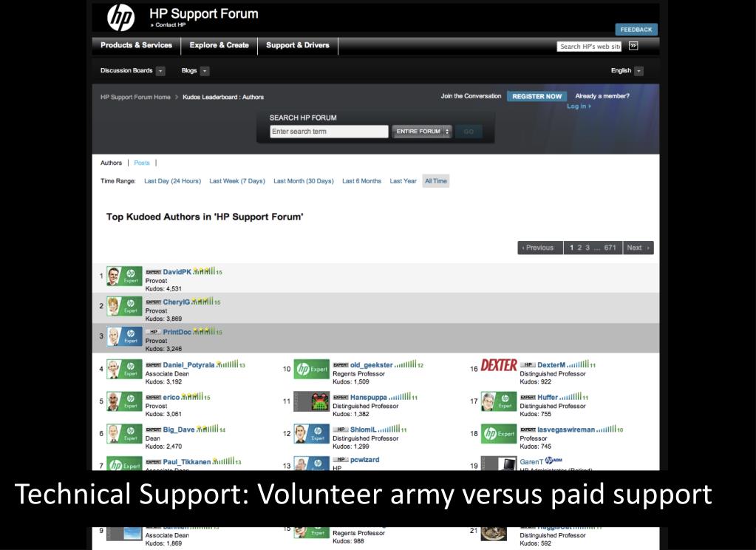Jump to last page 671
756x550 pixels.
tap(610, 248)
